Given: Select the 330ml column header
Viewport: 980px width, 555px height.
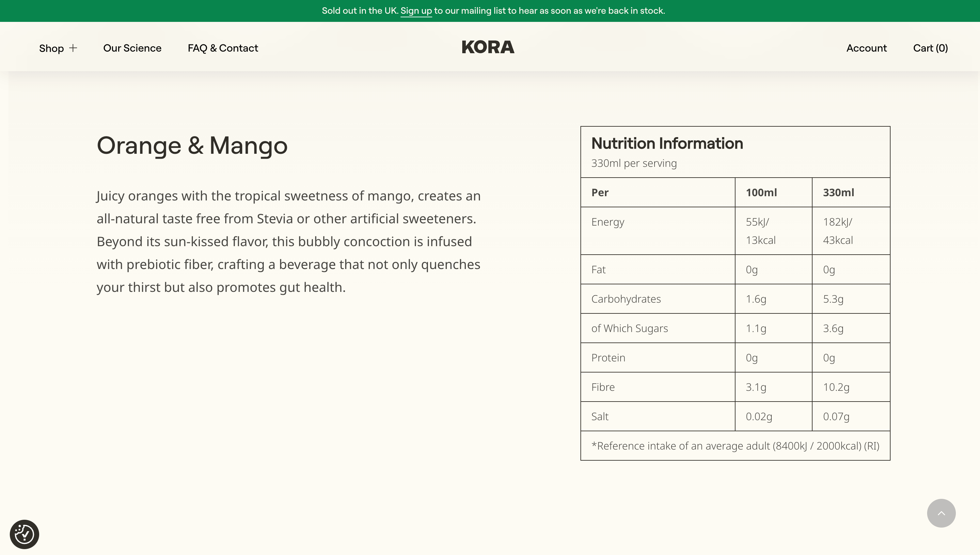Looking at the screenshot, I should [x=839, y=193].
